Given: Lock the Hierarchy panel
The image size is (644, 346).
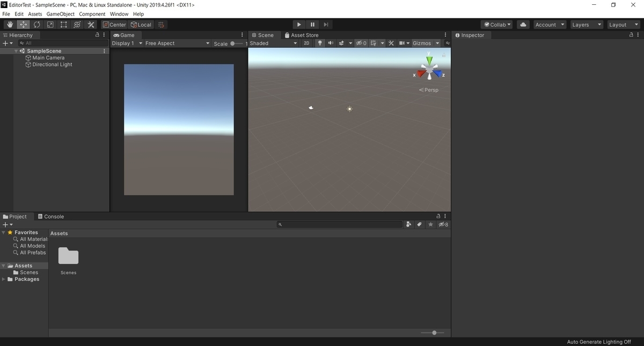Looking at the screenshot, I should pyautogui.click(x=97, y=35).
